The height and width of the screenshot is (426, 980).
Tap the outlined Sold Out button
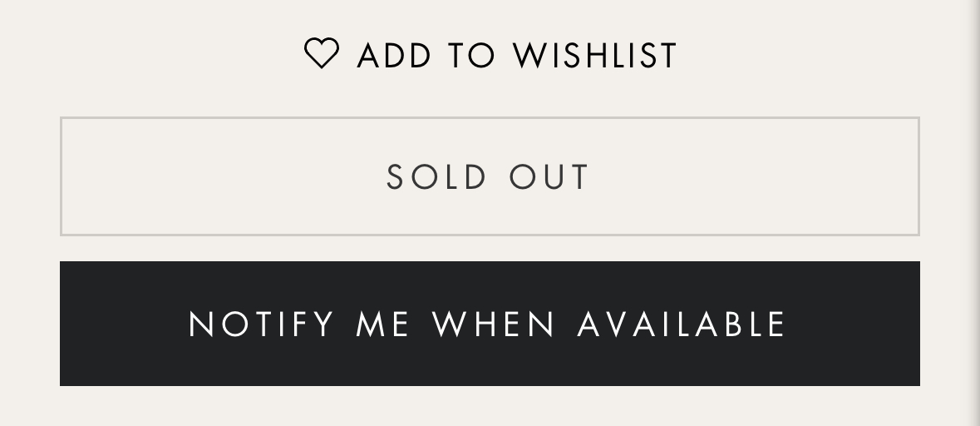coord(490,176)
